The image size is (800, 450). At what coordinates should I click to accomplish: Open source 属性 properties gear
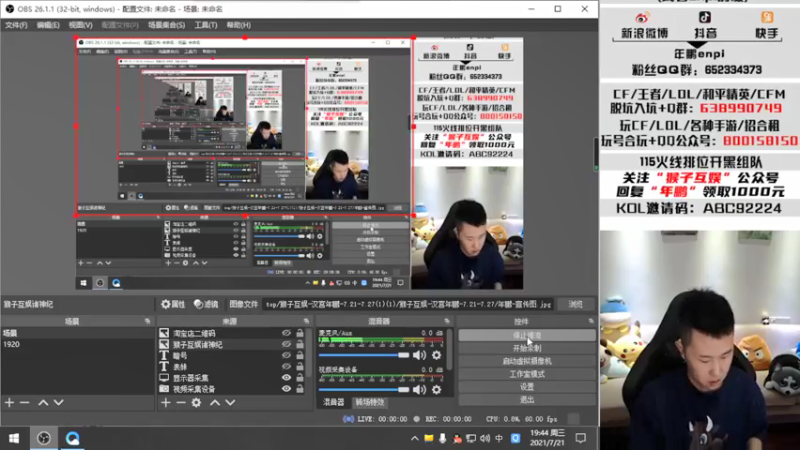[173, 304]
